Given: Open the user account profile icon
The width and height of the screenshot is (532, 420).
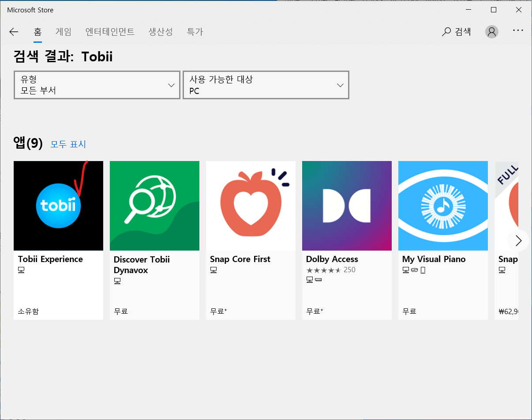Looking at the screenshot, I should (491, 32).
